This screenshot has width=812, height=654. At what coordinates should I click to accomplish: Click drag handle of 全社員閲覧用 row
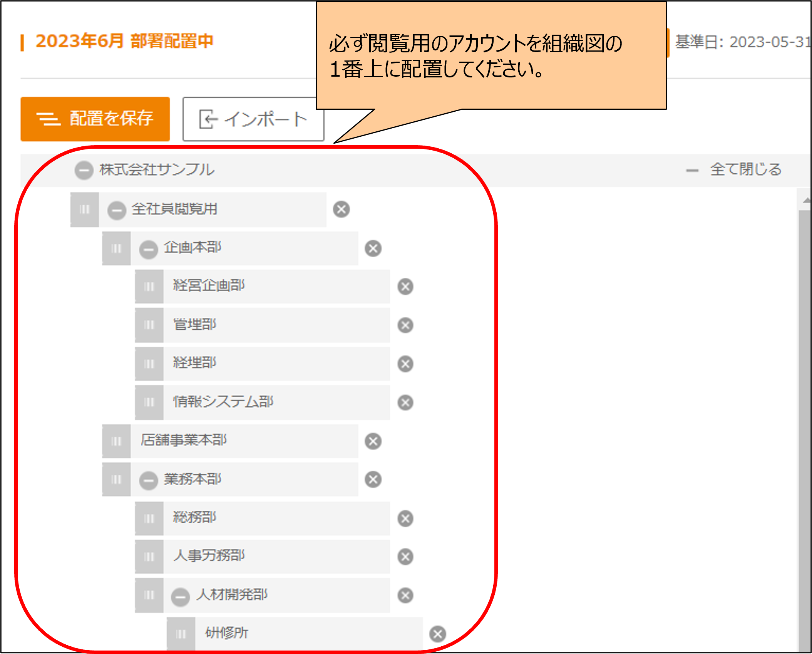click(84, 209)
